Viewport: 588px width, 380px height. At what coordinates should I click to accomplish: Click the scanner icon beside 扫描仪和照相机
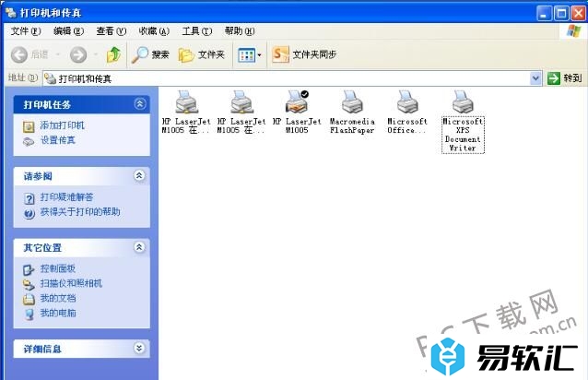tap(29, 285)
